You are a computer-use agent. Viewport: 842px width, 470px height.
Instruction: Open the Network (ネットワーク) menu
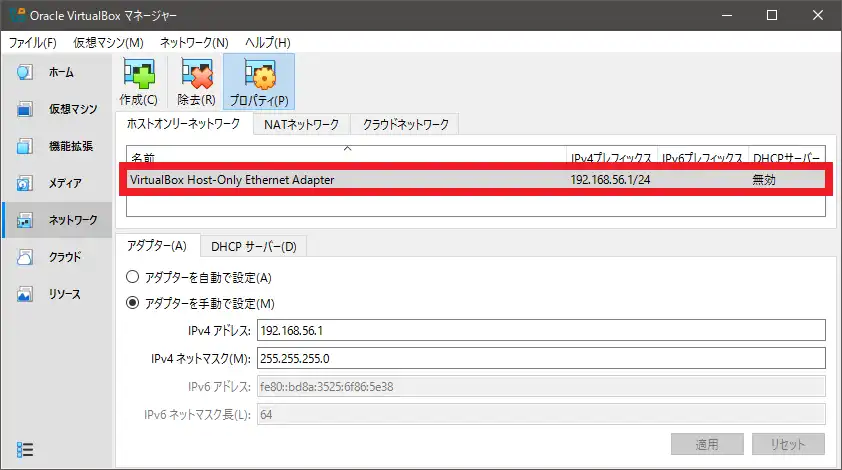[x=194, y=42]
